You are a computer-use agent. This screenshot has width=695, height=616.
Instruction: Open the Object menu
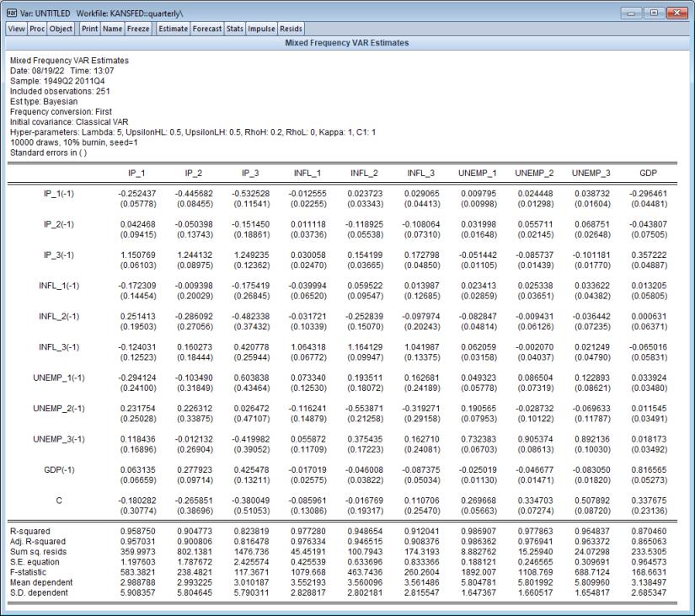point(61,29)
